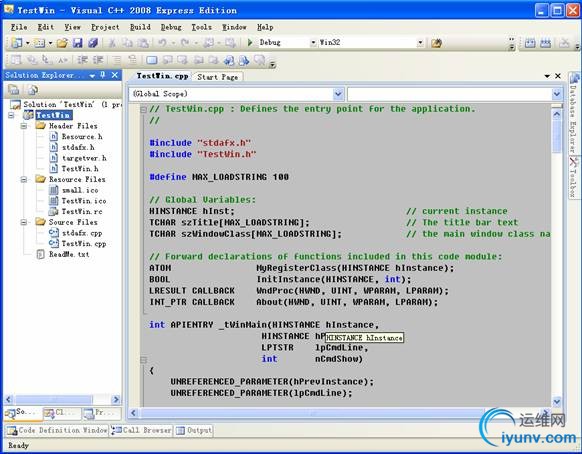Collapse the Resource Files folder

click(x=24, y=179)
